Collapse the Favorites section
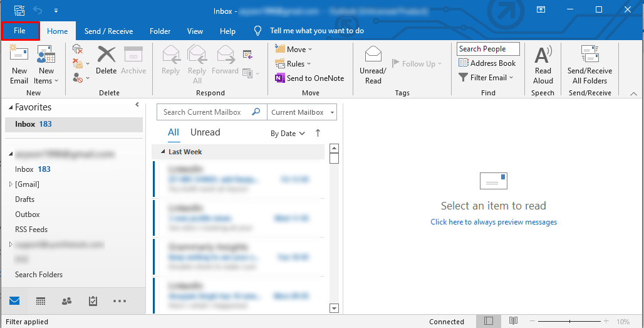 pyautogui.click(x=11, y=108)
